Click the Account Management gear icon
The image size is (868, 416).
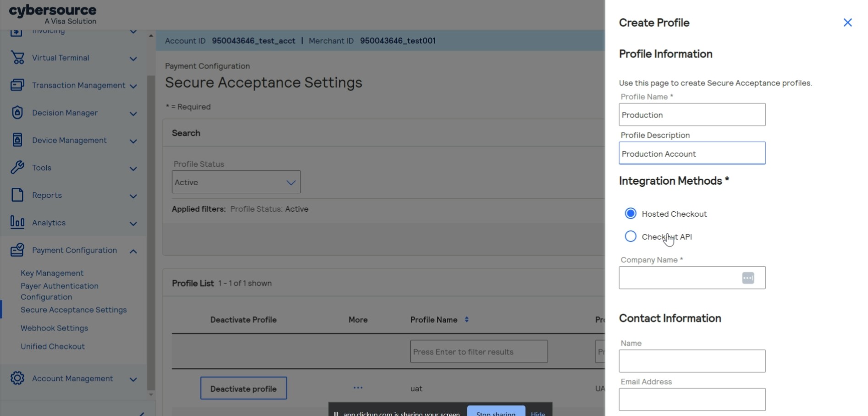(x=17, y=378)
